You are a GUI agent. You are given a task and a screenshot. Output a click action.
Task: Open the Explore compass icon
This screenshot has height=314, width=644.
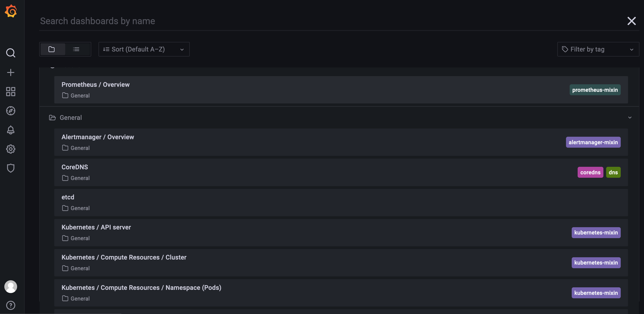[11, 111]
